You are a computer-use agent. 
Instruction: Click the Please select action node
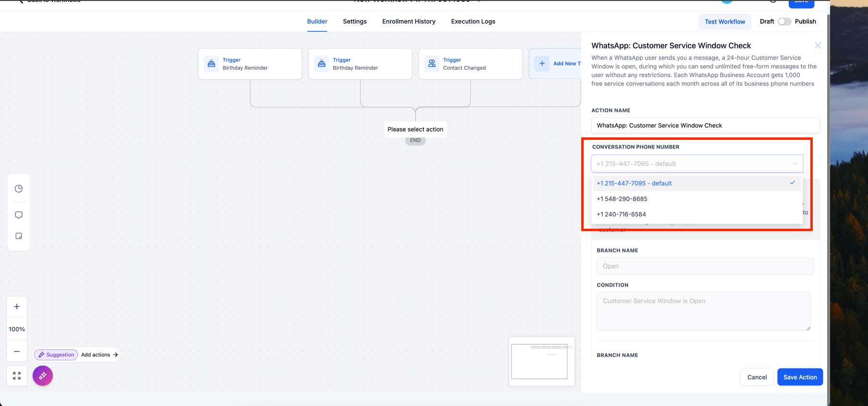416,129
